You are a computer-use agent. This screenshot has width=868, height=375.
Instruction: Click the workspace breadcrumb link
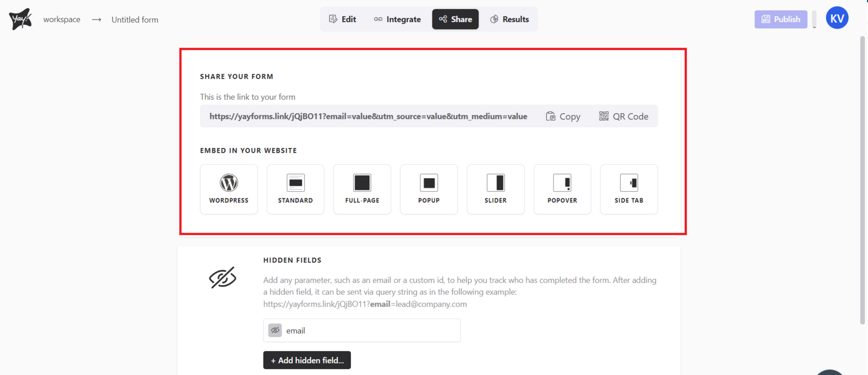click(x=62, y=20)
